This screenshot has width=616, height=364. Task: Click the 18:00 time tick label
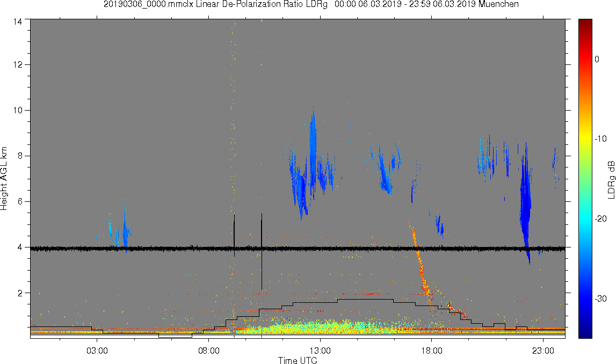432,351
